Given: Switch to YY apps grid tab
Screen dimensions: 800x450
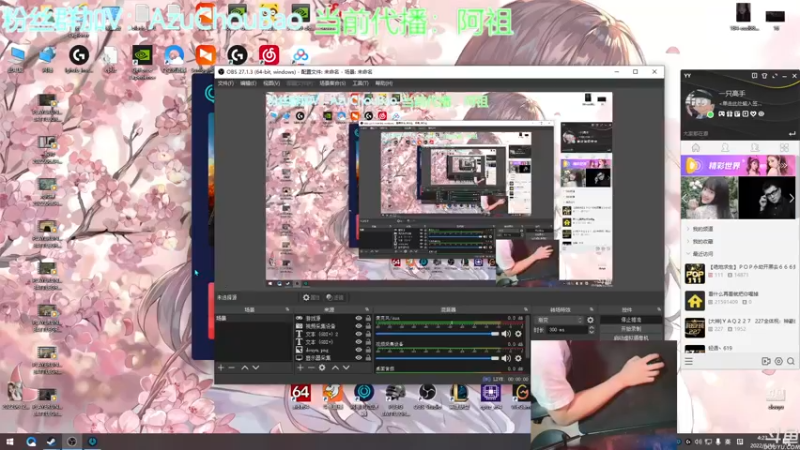Looking at the screenshot, I should coord(784,148).
